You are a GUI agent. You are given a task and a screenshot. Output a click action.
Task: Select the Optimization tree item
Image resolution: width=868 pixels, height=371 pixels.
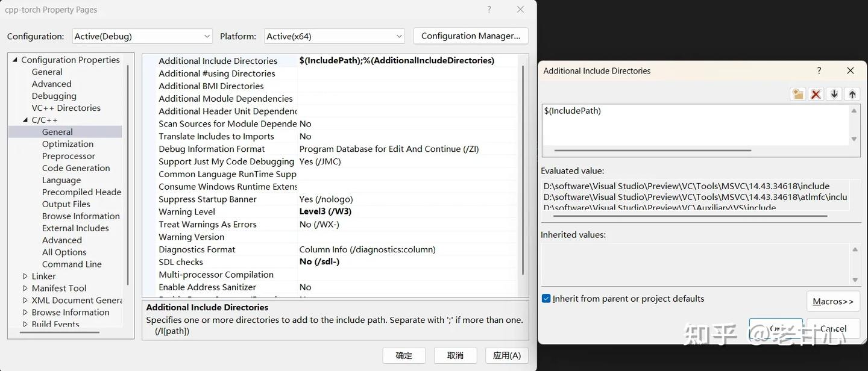click(x=68, y=144)
